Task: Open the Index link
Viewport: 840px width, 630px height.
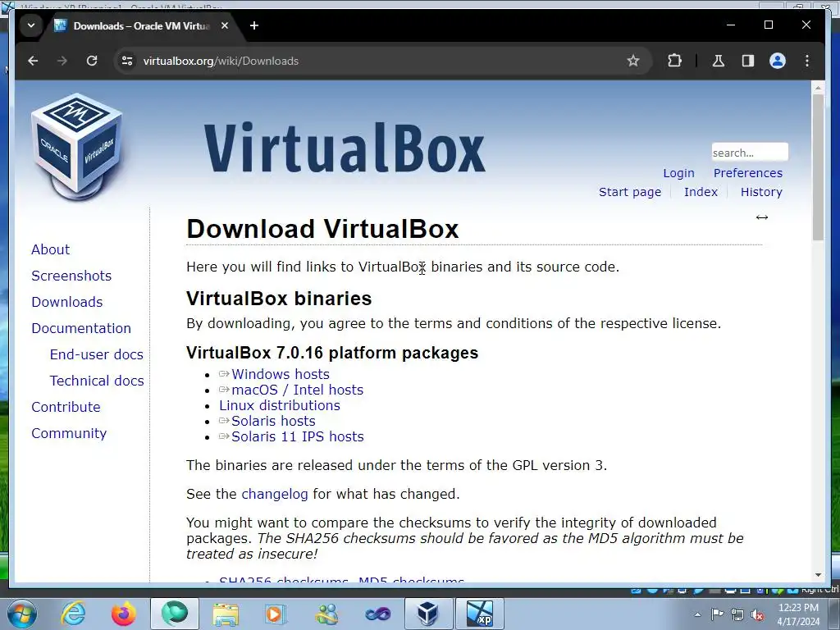Action: click(701, 192)
